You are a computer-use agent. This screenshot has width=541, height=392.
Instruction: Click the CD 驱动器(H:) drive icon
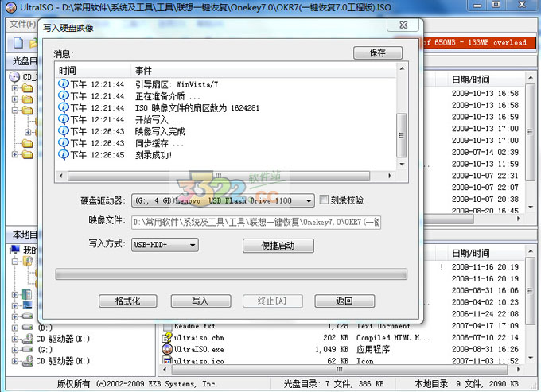click(28, 361)
